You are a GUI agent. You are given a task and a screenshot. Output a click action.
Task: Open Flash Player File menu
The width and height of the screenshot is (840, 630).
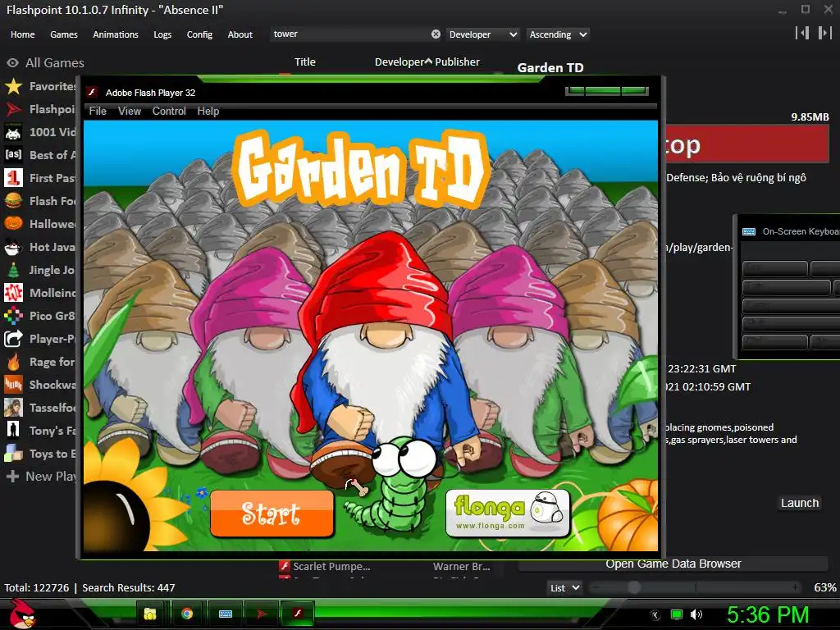pyautogui.click(x=98, y=111)
